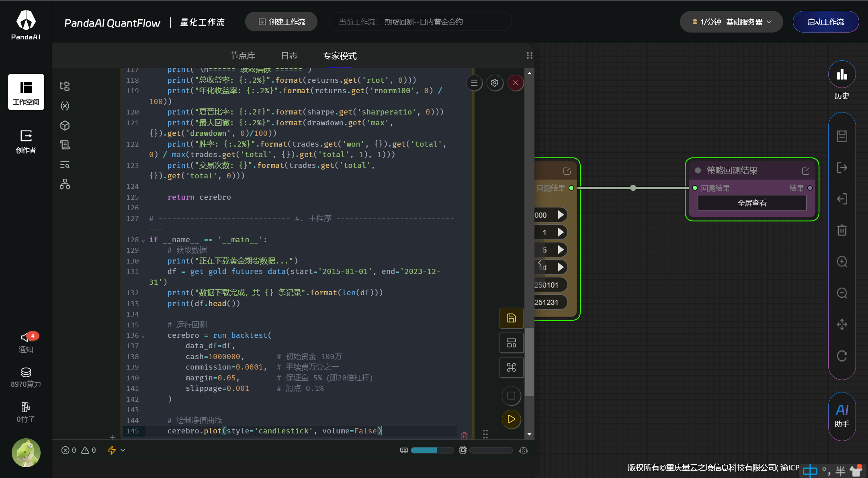Click the 结果 output port

coord(810,188)
